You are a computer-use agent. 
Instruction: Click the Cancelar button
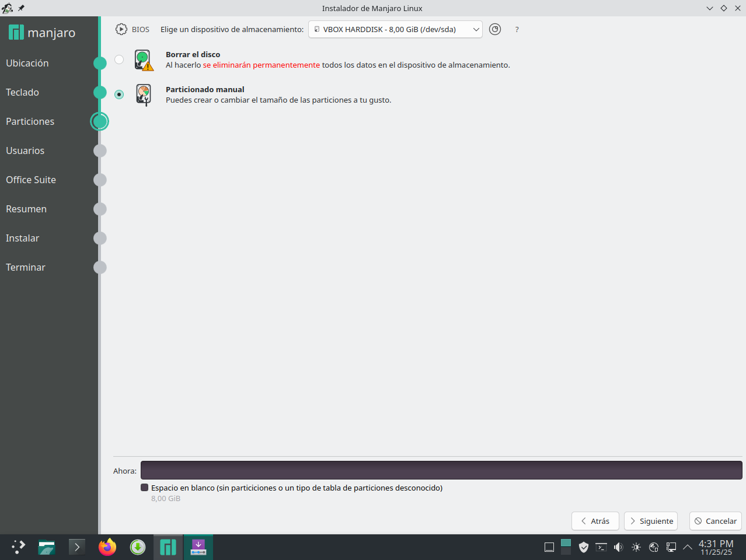[715, 521]
